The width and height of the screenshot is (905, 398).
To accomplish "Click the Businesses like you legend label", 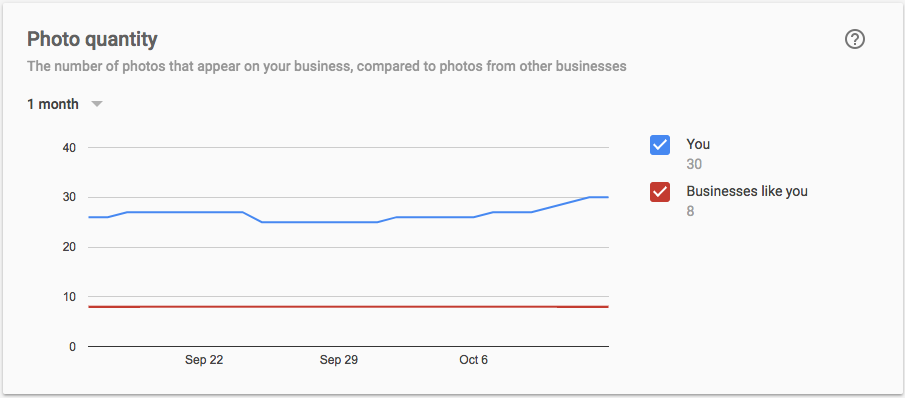I will [x=747, y=191].
